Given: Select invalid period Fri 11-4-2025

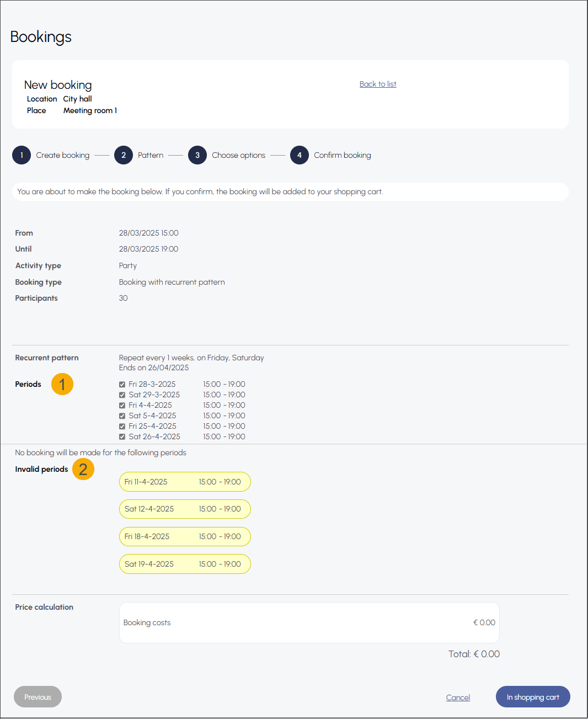Looking at the screenshot, I should tap(185, 482).
